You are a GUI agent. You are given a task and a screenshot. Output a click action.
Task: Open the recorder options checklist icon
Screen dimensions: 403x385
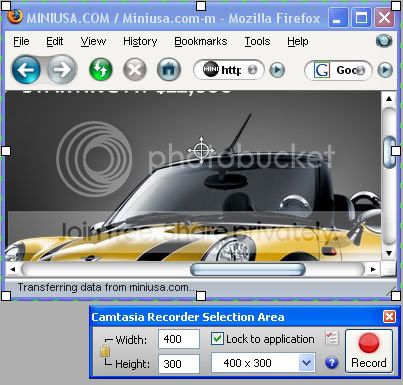pos(332,338)
